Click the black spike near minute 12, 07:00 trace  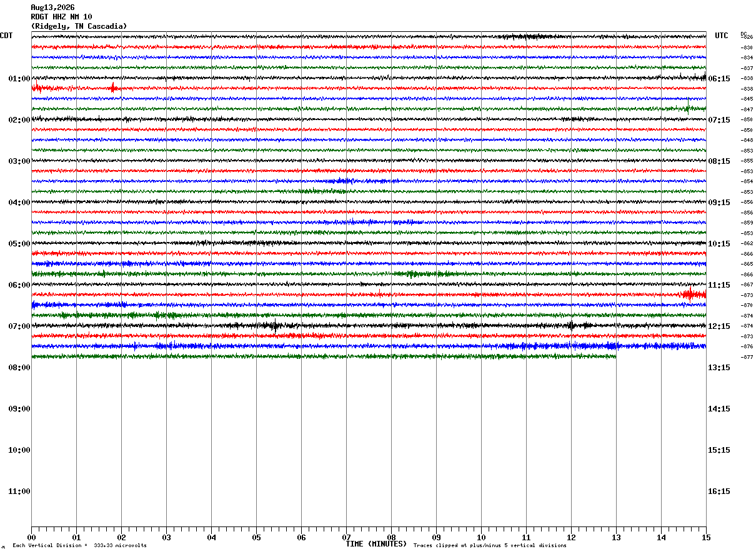(x=571, y=325)
